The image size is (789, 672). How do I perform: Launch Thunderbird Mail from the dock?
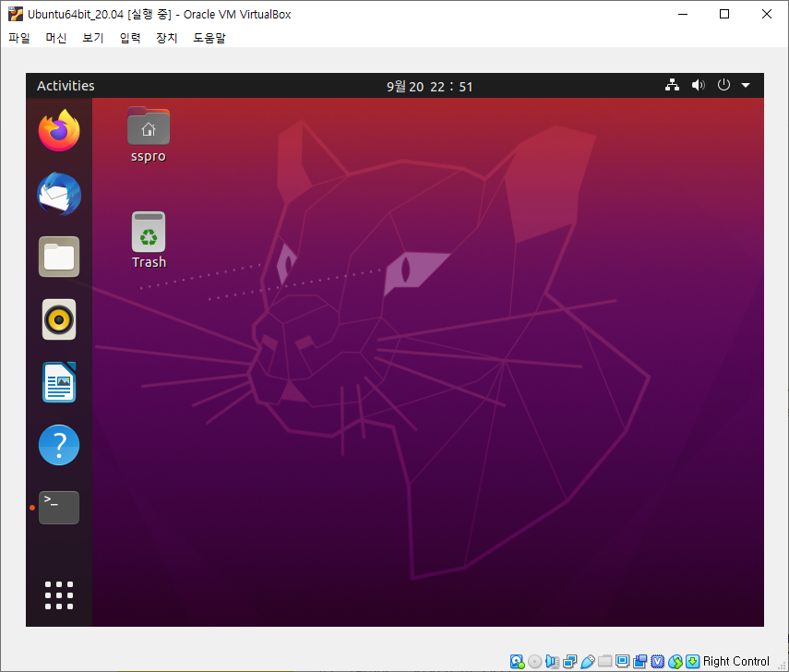pyautogui.click(x=59, y=194)
